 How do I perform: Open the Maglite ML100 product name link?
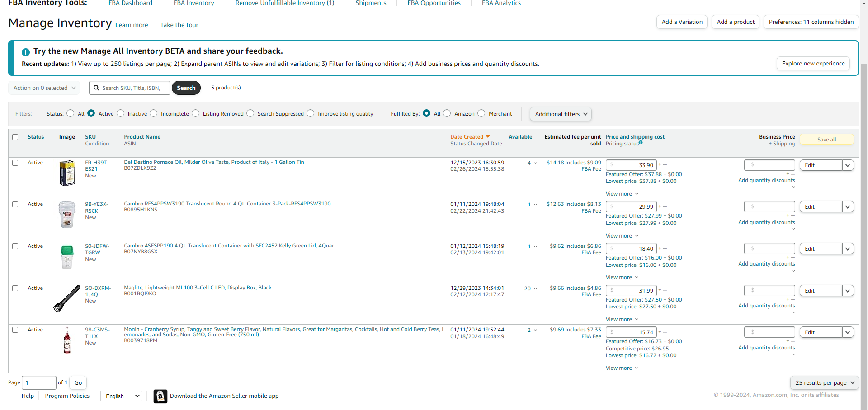[198, 288]
